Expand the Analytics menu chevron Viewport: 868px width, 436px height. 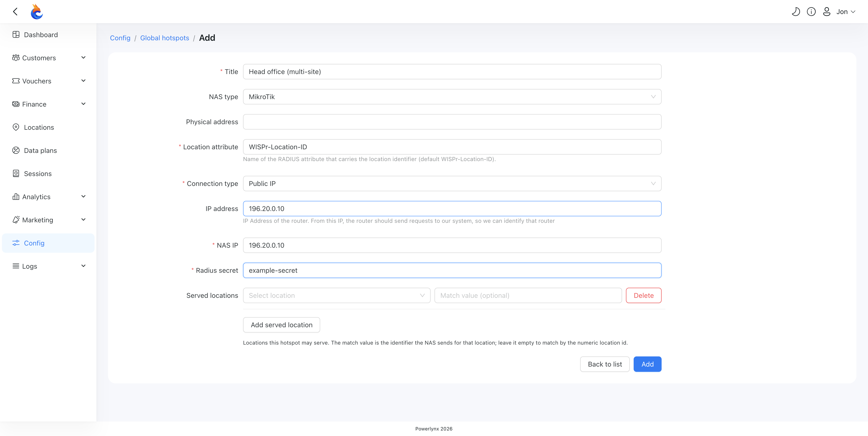click(84, 197)
